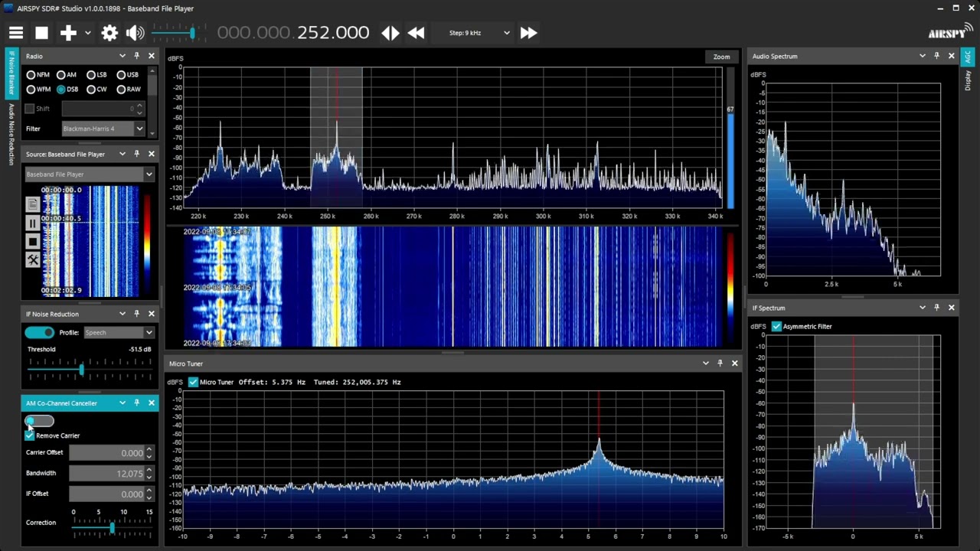
Task: Adjust the Correction slider
Action: point(112,527)
